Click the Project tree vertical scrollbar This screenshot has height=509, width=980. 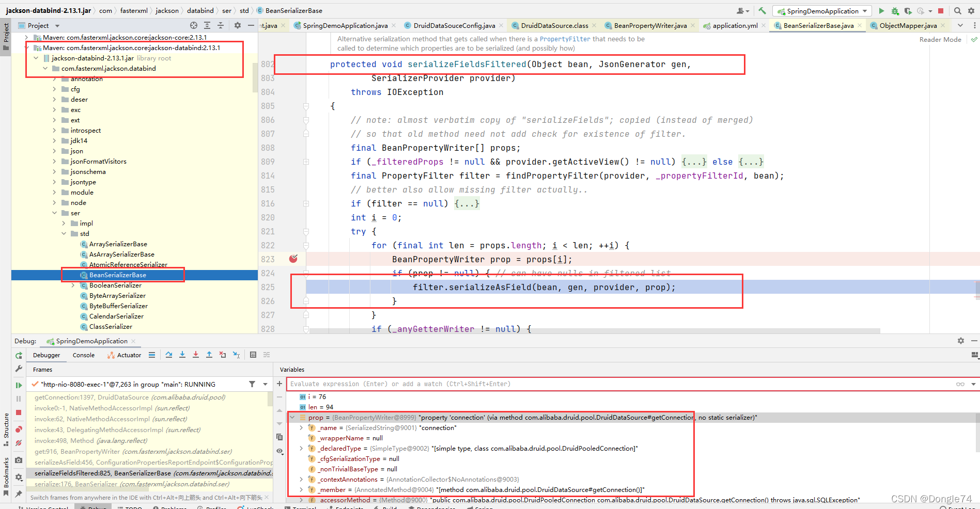pyautogui.click(x=255, y=77)
